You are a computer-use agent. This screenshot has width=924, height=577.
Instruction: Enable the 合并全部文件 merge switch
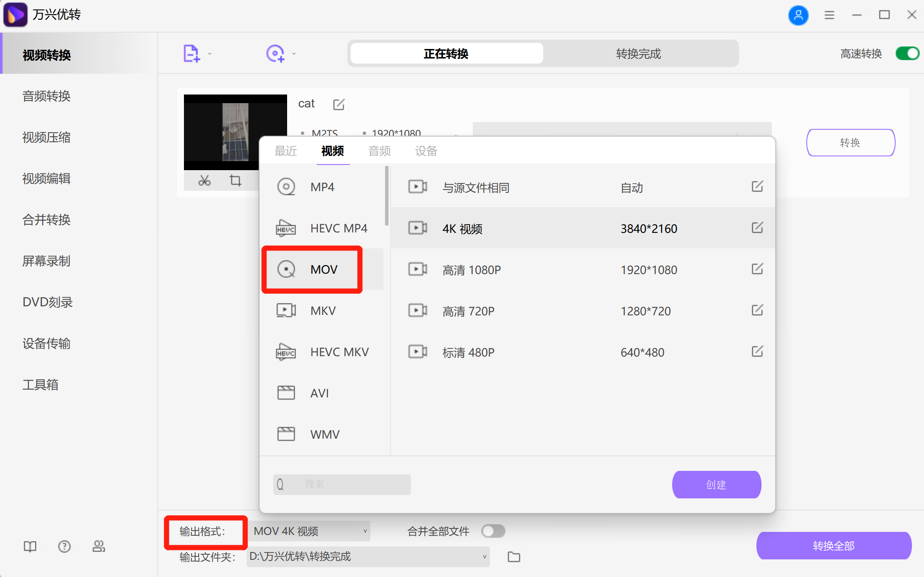point(493,531)
